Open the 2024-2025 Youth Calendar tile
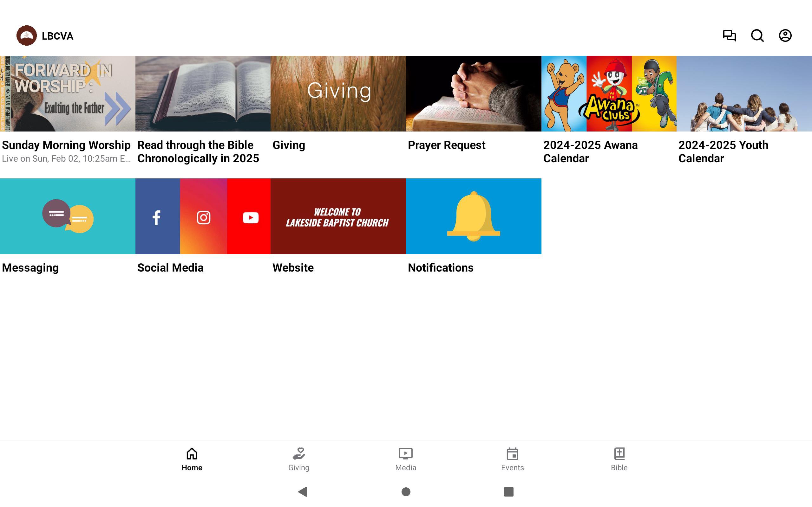This screenshot has width=812, height=507. coord(744,93)
